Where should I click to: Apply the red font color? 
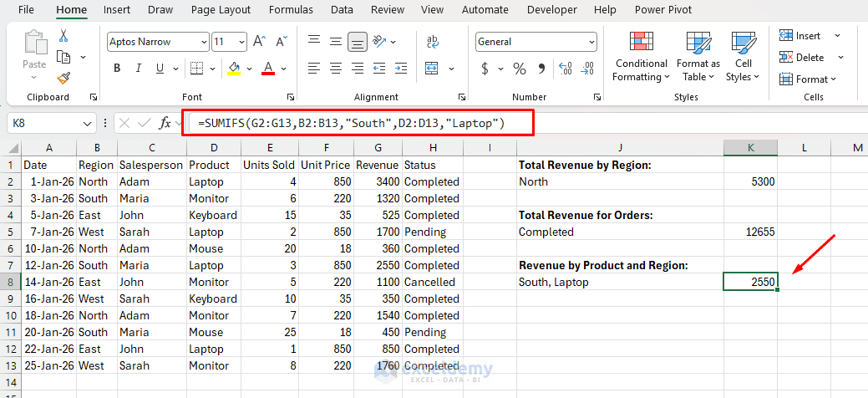click(268, 69)
